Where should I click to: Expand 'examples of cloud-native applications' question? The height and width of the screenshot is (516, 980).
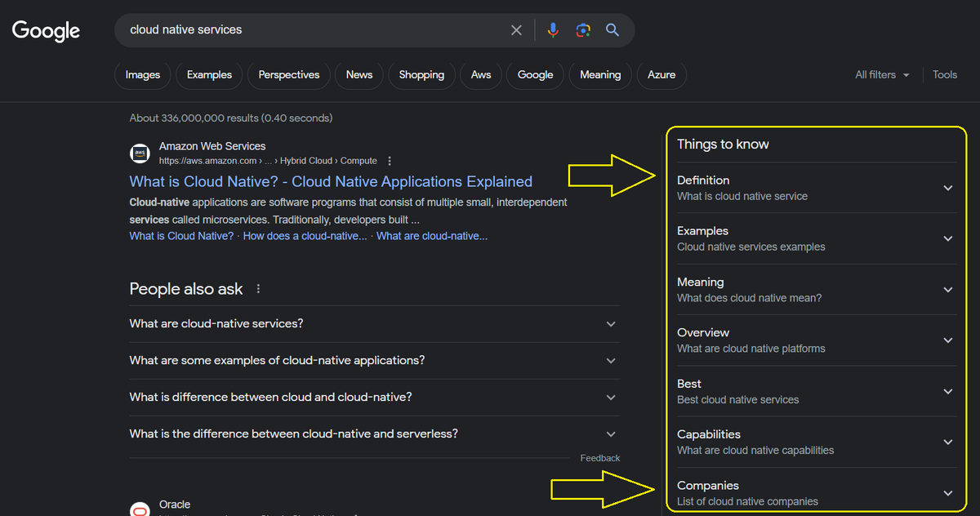tap(375, 361)
